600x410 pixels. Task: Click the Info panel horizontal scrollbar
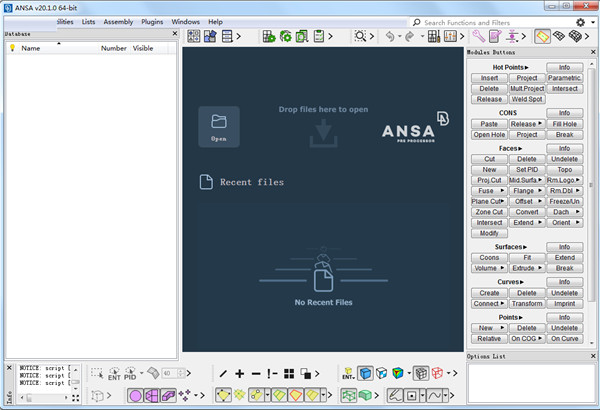44,398
